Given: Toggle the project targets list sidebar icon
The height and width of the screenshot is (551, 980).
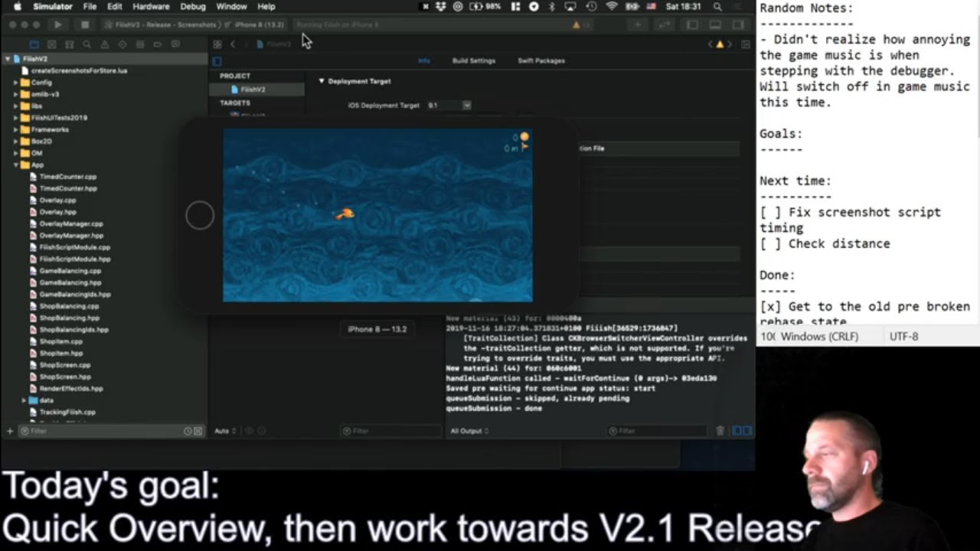Looking at the screenshot, I should coord(217,61).
